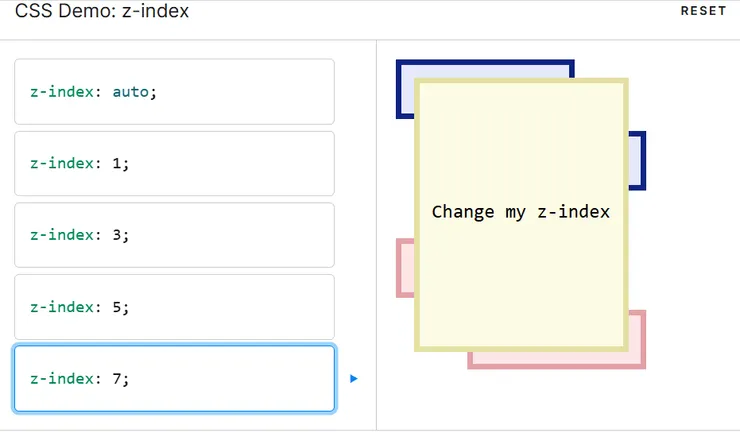Select the "z-index: auto;" option
740x432 pixels.
[x=174, y=91]
